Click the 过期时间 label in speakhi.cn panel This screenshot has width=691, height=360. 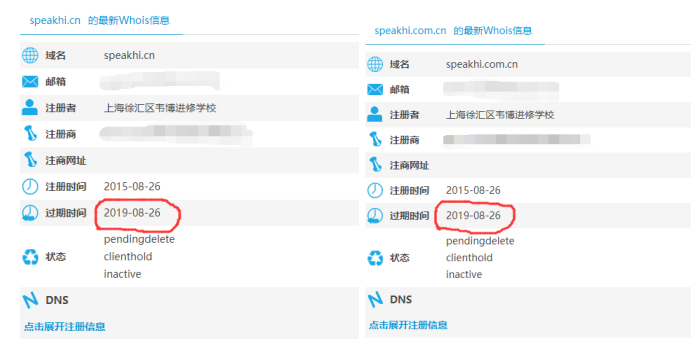[x=66, y=213]
